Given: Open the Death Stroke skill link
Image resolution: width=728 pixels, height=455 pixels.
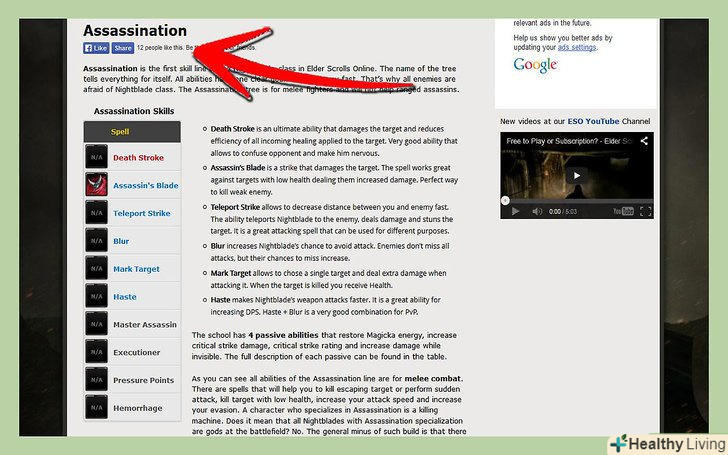Looking at the screenshot, I should [138, 158].
